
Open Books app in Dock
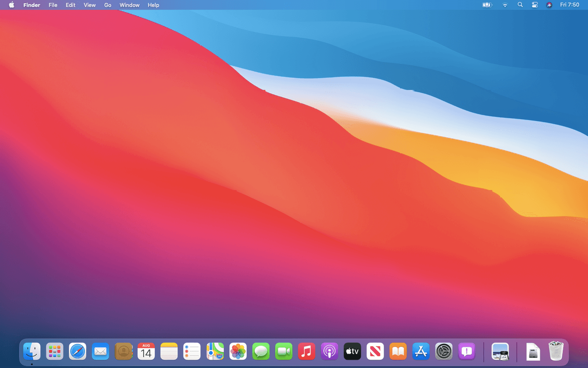click(x=398, y=352)
